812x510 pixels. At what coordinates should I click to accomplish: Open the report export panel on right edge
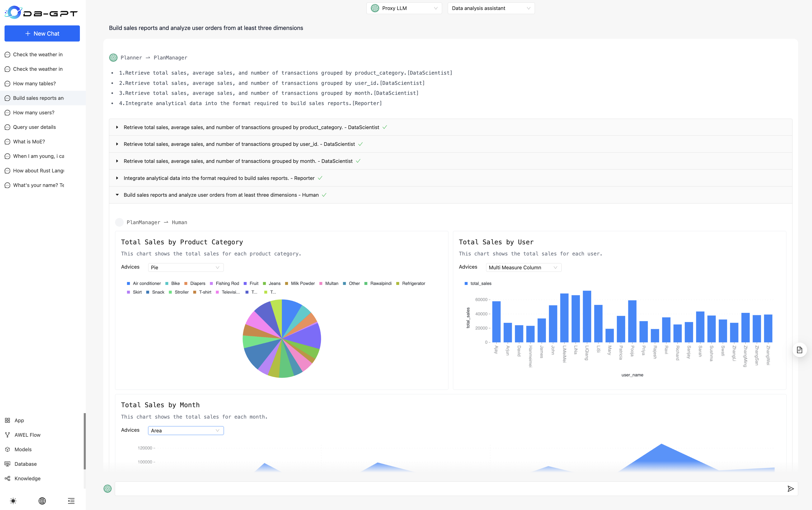800,350
